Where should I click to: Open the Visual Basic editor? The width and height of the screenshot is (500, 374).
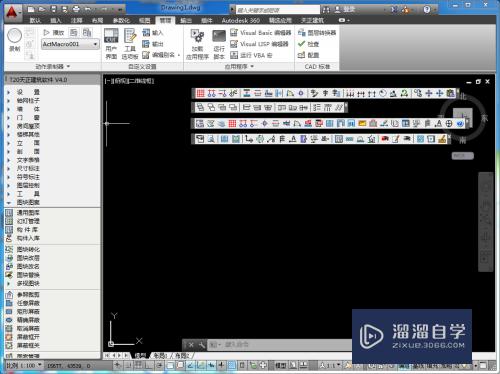click(261, 33)
